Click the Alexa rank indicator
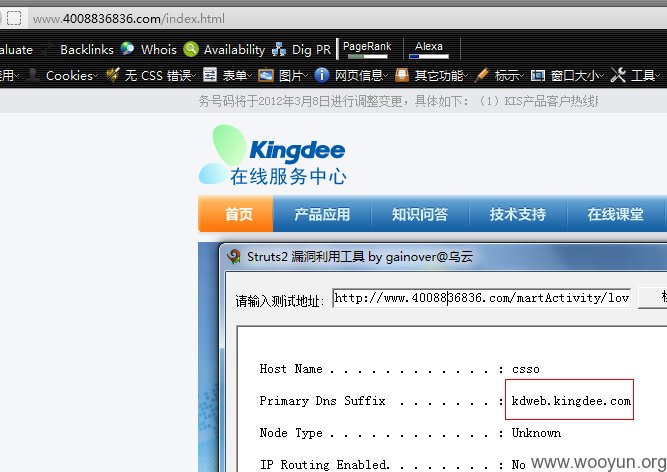The height and width of the screenshot is (472, 667). 429,49
